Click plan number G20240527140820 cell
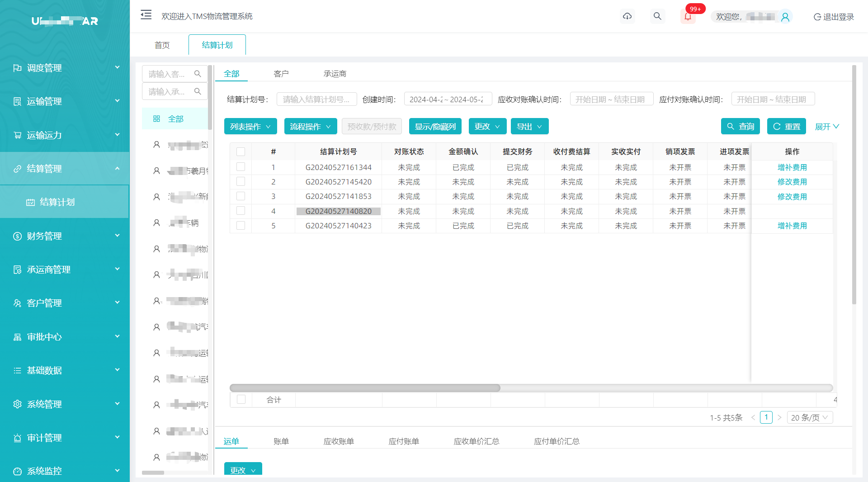The height and width of the screenshot is (482, 868). pos(338,211)
